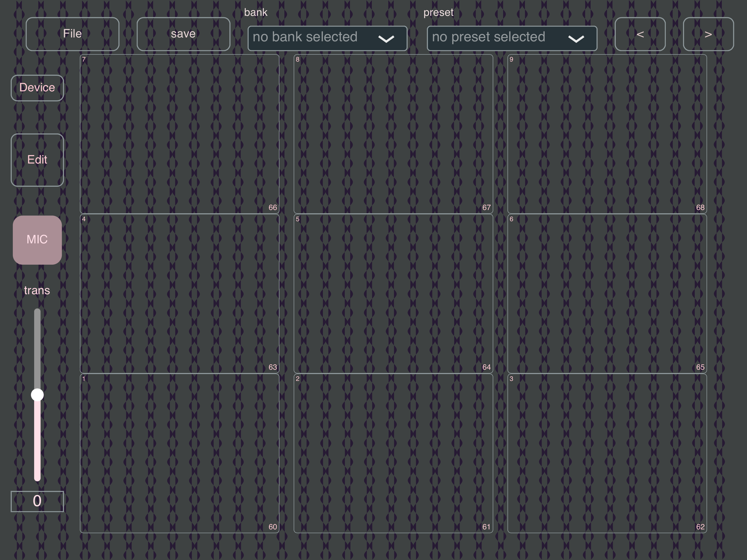Image resolution: width=747 pixels, height=560 pixels.
Task: Click the "preset" label text
Action: click(x=438, y=13)
